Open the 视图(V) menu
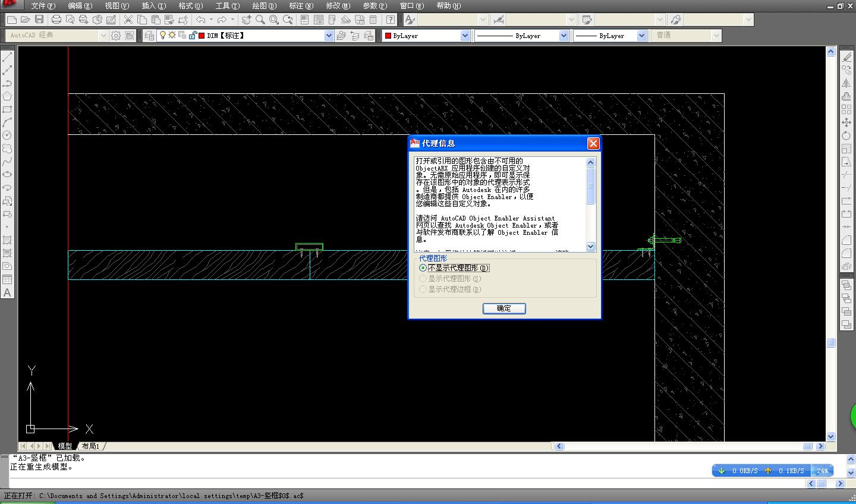This screenshot has height=504, width=856. [x=117, y=6]
